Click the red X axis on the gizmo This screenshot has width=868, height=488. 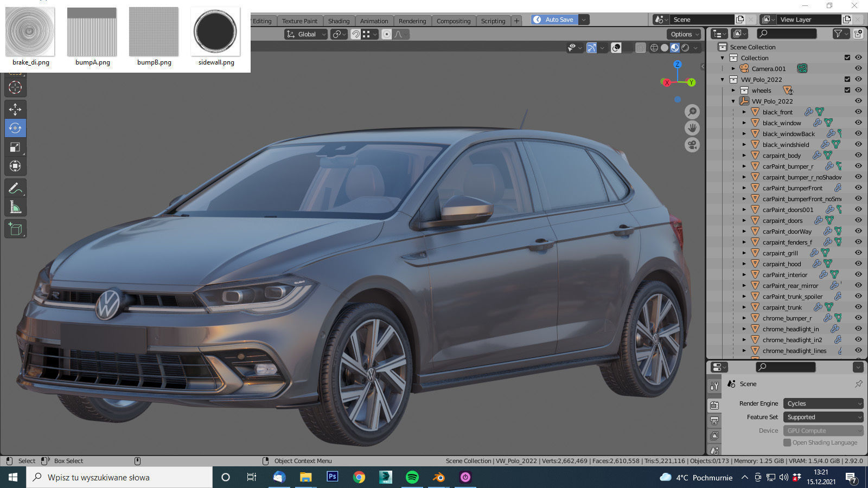[x=667, y=82]
